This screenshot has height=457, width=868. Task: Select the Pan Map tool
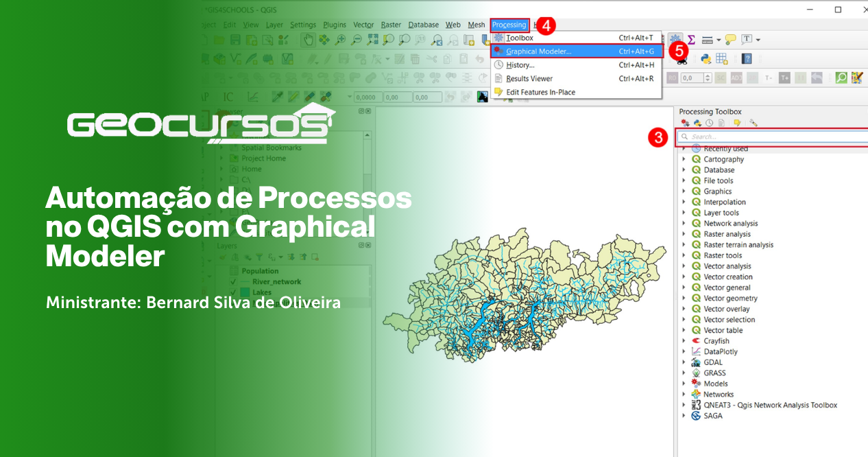pyautogui.click(x=309, y=39)
